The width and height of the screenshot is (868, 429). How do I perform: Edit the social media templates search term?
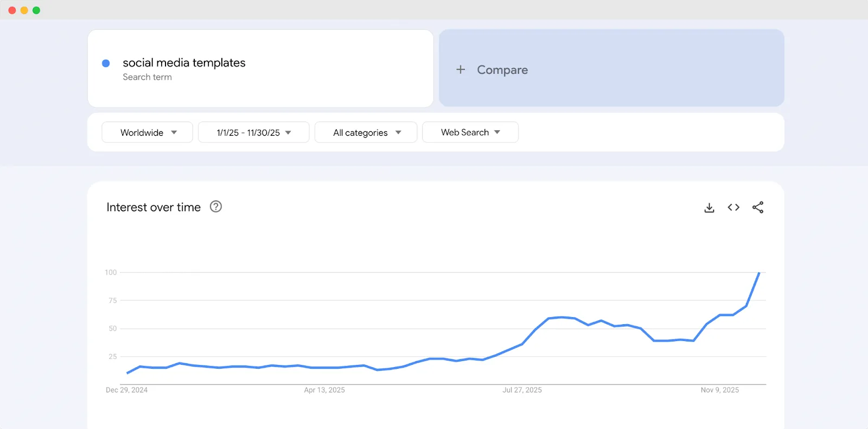(184, 62)
